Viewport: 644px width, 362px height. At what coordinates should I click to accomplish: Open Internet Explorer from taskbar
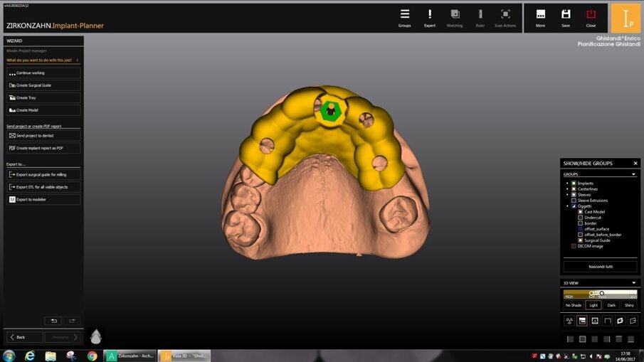pos(30,356)
